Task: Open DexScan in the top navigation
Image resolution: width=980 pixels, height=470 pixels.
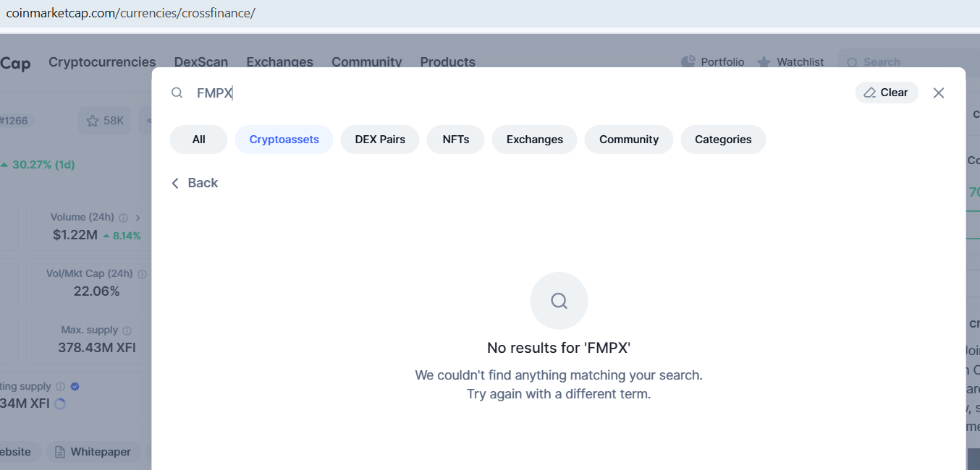Action: pyautogui.click(x=201, y=62)
